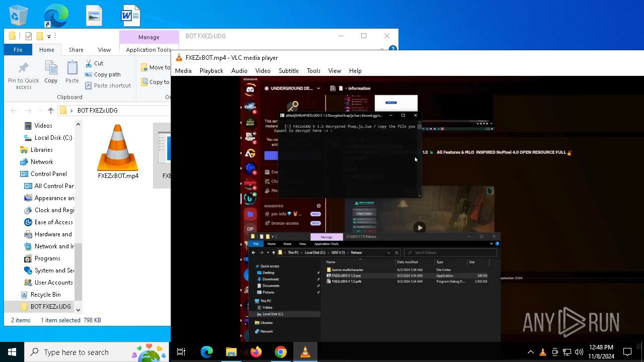
Task: Click Paste shortcut in ribbon
Action: [x=108, y=85]
